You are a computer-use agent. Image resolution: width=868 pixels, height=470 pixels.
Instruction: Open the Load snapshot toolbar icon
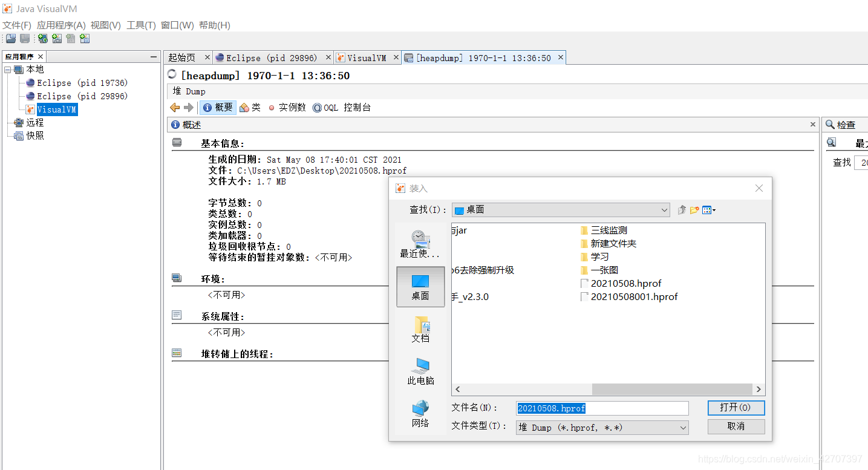pyautogui.click(x=11, y=39)
